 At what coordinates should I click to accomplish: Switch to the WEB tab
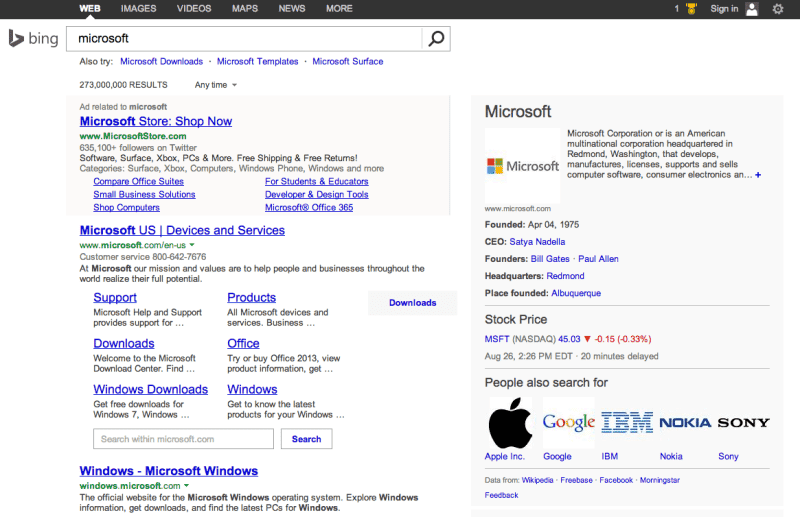90,9
